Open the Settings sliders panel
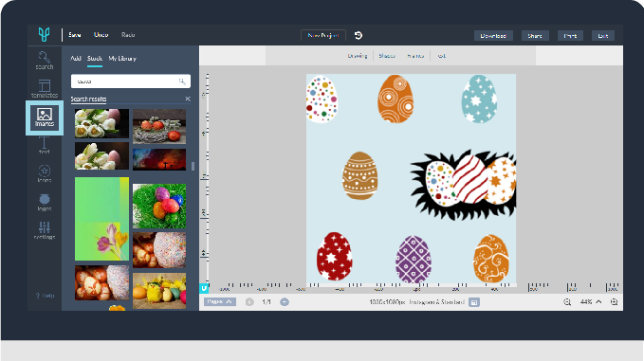Screen dimensions: 644x361 [x=45, y=230]
